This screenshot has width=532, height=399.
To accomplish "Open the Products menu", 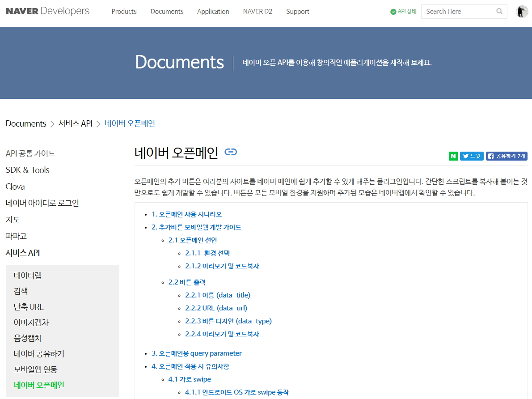I will tap(124, 12).
